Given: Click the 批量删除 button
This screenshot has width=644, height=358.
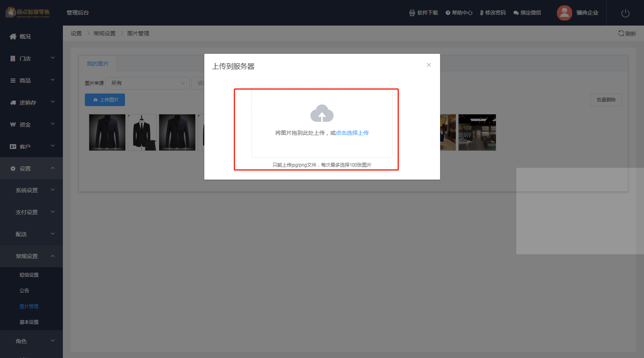Looking at the screenshot, I should [606, 100].
